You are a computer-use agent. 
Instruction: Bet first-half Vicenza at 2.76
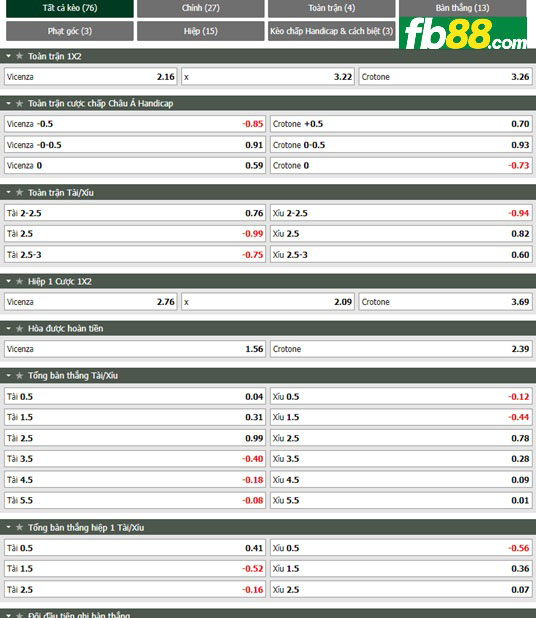tap(91, 302)
